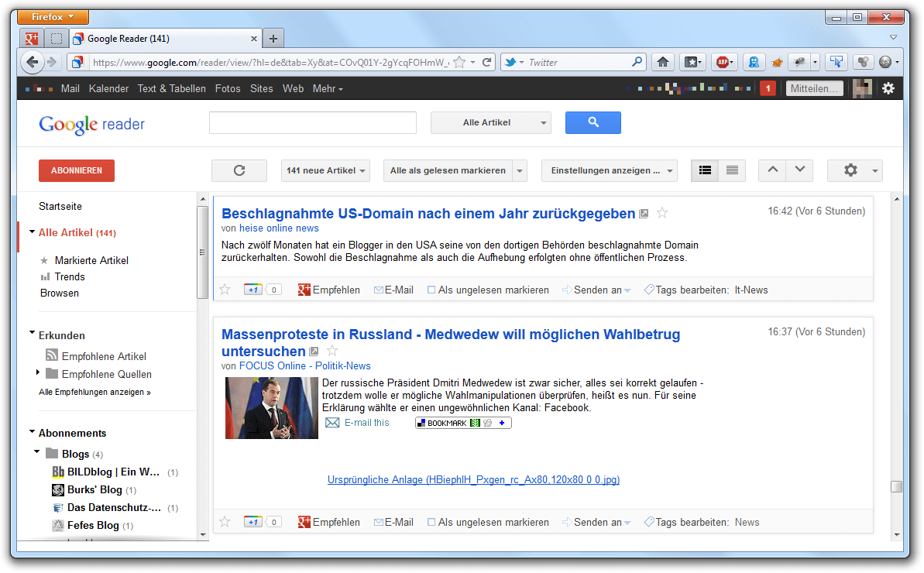Click the Google+ pinned tab icon
This screenshot has width=924, height=573.
(32, 39)
